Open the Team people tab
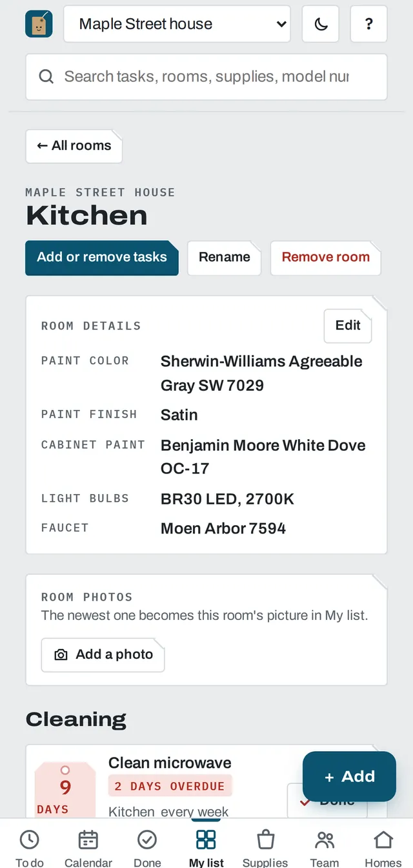Viewport: 413px width, 868px height. coord(325,847)
